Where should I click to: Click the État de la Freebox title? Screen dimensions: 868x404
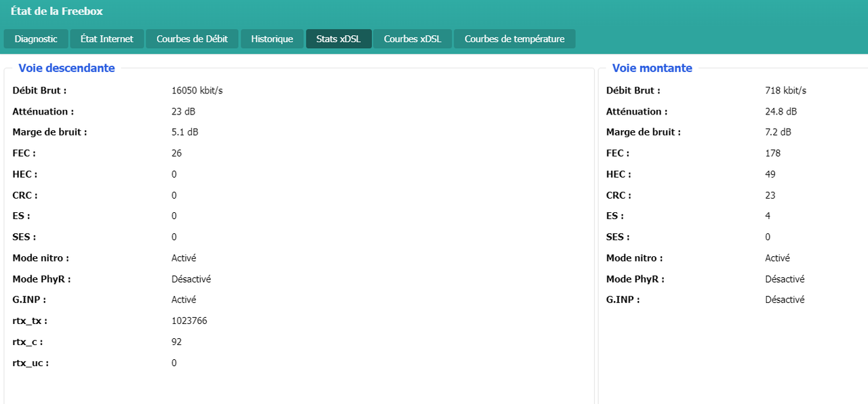(57, 12)
